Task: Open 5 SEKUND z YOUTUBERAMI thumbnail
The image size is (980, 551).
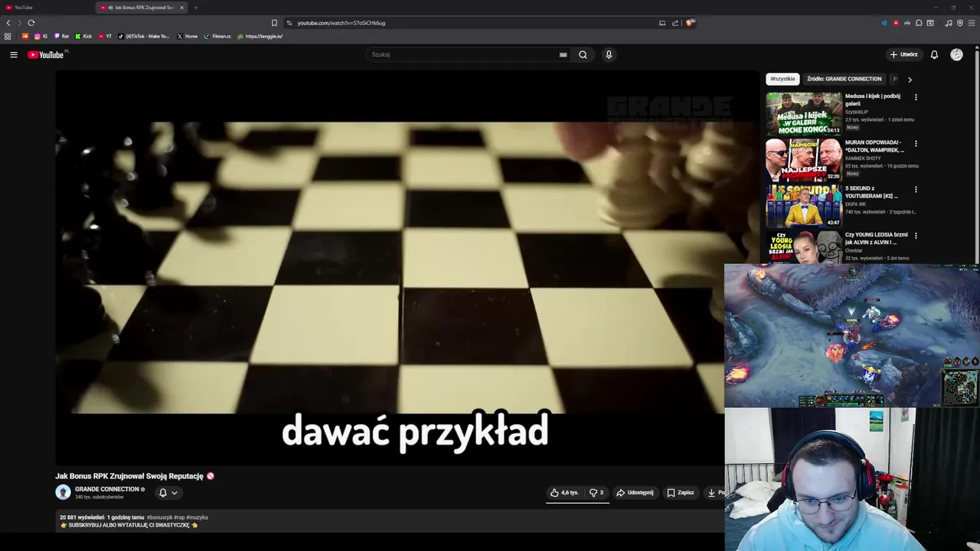Action: [x=804, y=205]
